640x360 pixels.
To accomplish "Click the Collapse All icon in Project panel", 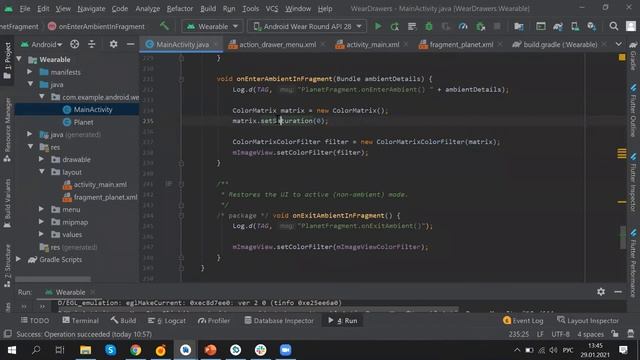I will tap(91, 44).
